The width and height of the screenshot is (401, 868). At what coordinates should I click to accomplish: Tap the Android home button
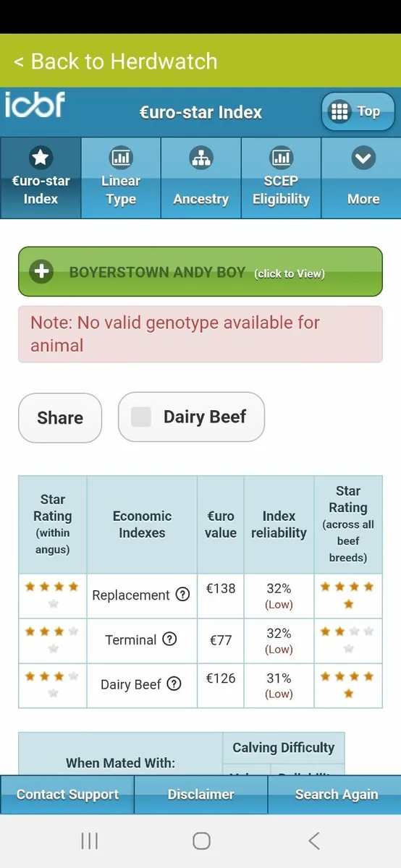[x=201, y=841]
